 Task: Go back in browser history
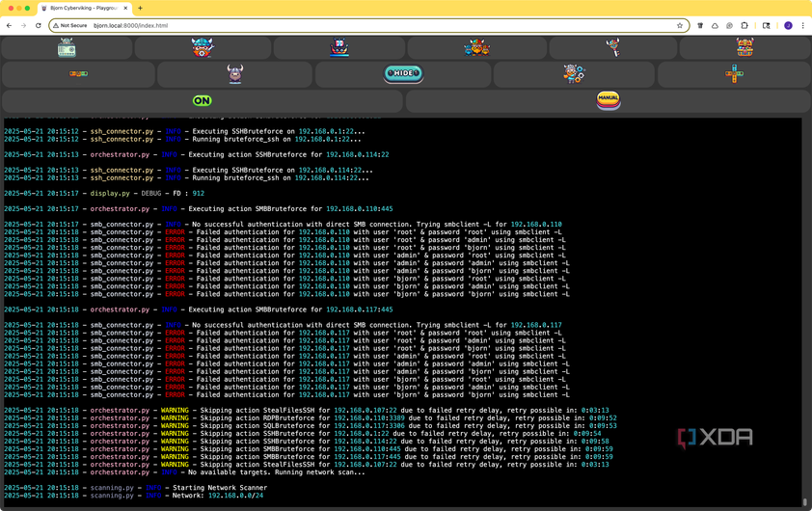9,25
